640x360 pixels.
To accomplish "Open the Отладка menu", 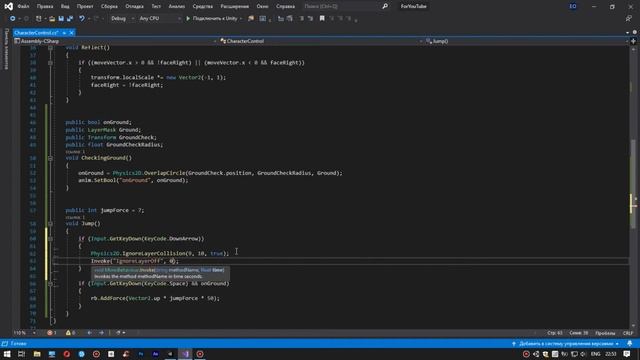I will pos(134,7).
